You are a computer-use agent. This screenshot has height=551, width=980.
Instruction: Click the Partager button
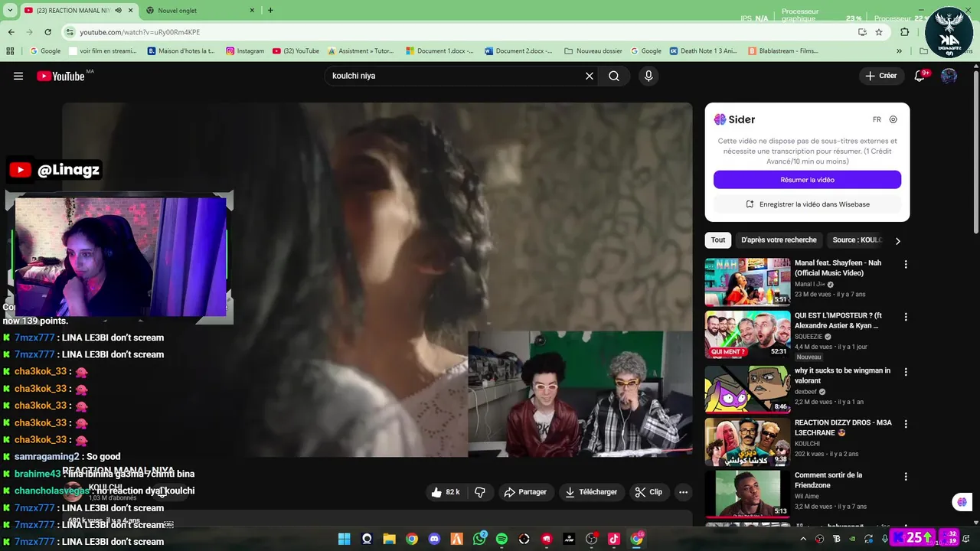pos(525,492)
